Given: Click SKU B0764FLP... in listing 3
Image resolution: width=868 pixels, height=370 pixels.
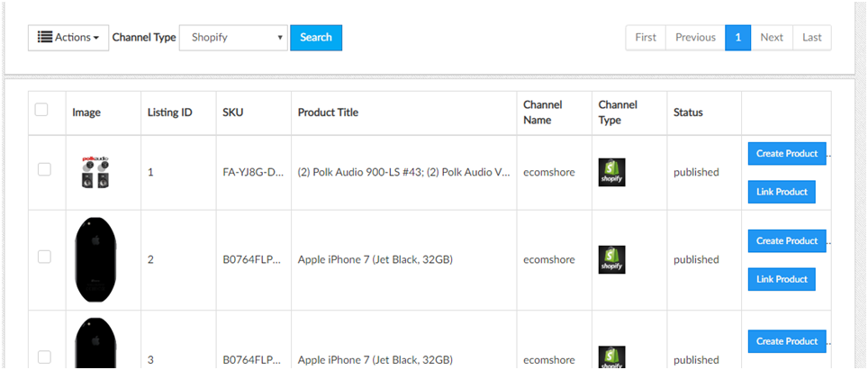Looking at the screenshot, I should tap(251, 360).
